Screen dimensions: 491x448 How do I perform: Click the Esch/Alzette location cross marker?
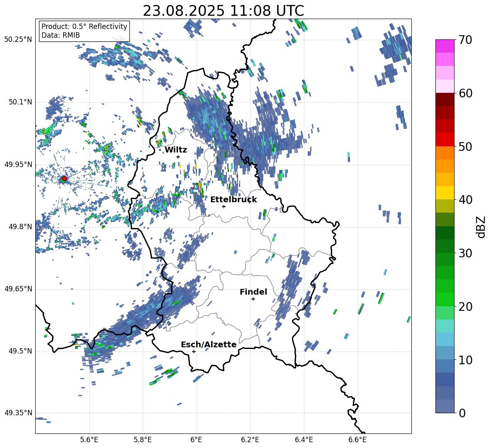point(194,351)
